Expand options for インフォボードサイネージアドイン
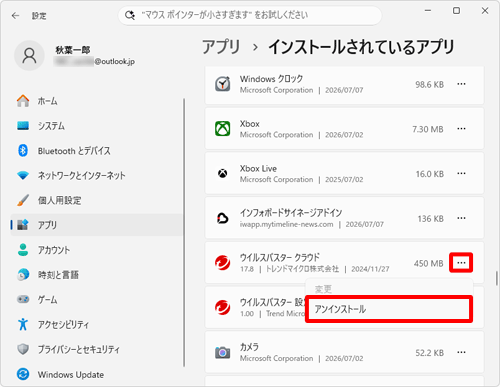 461,218
